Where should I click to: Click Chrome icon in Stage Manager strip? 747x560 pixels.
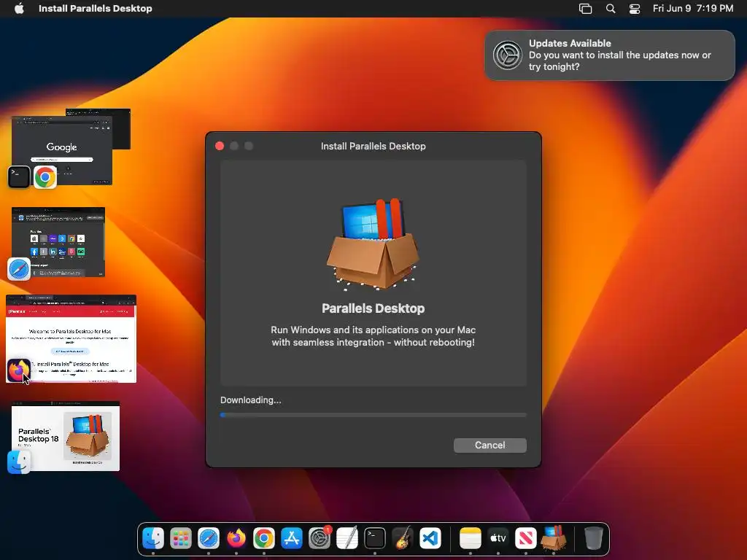pos(45,177)
